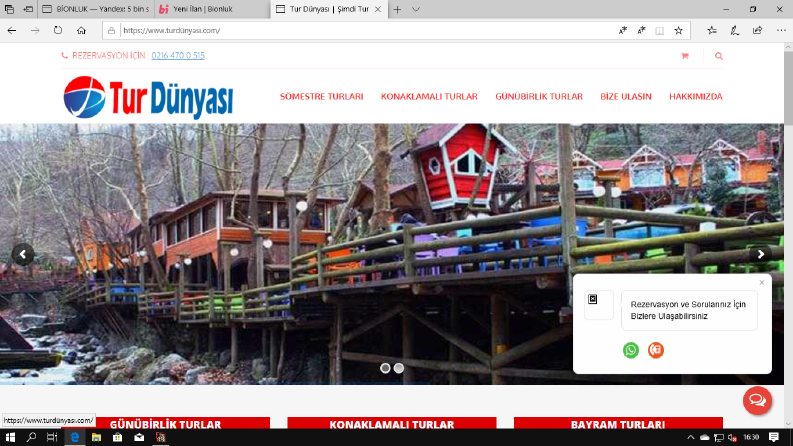Screen dimensions: 793x446
Task: Show tabs you've set aside
Action: 9,9
